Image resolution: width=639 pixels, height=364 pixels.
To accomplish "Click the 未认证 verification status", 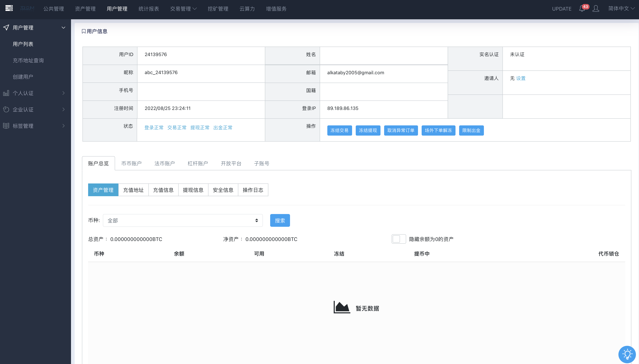I will tap(517, 54).
